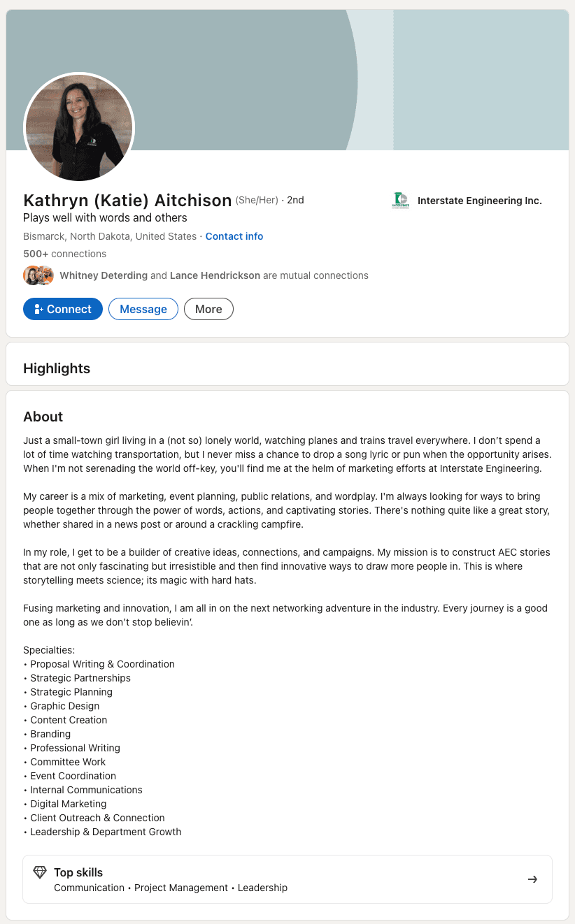Open the Interstate Engineering Inc. company link
The height and width of the screenshot is (924, 575).
point(479,201)
